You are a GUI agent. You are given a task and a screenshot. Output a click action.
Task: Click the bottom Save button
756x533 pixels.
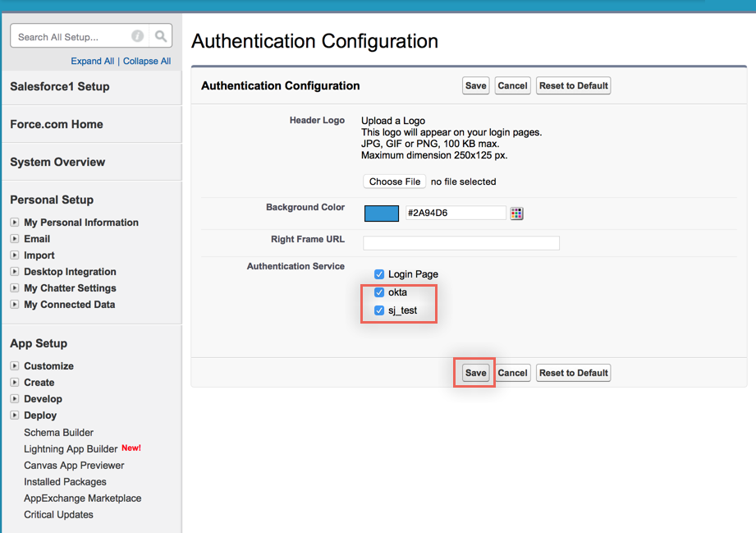(x=475, y=373)
